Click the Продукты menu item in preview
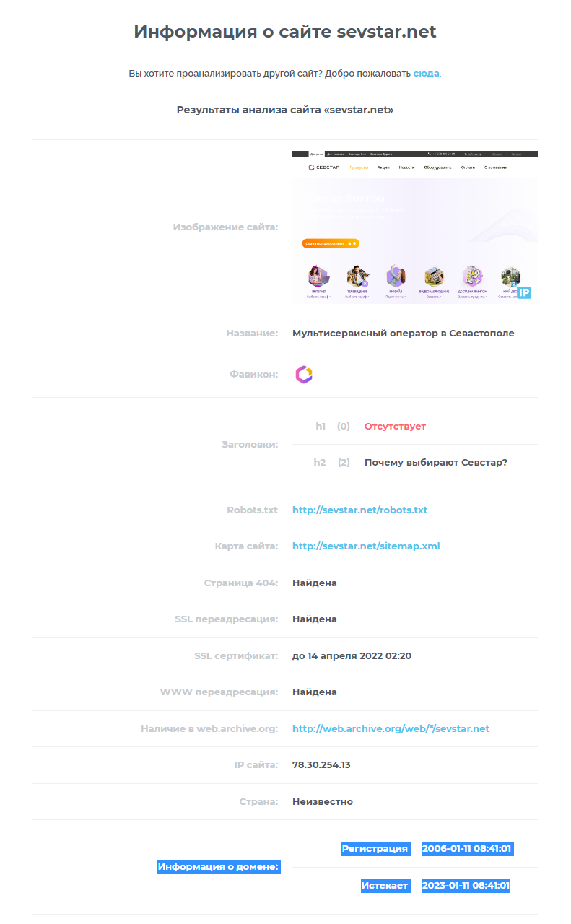 (x=359, y=167)
